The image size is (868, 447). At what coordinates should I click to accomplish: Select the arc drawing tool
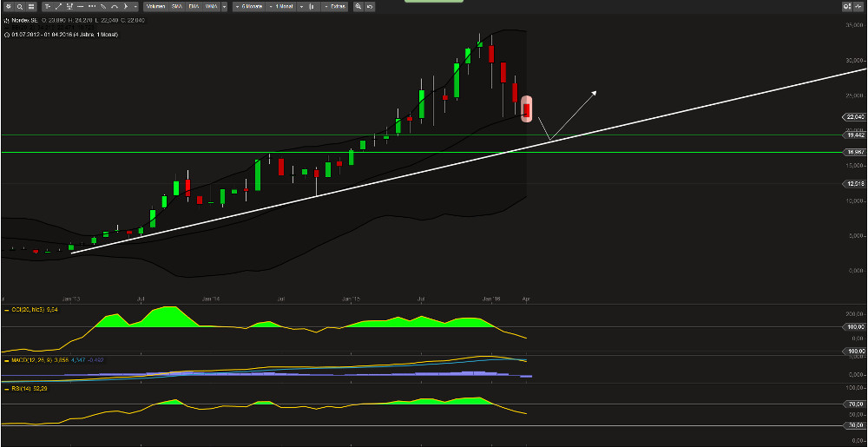[114, 7]
